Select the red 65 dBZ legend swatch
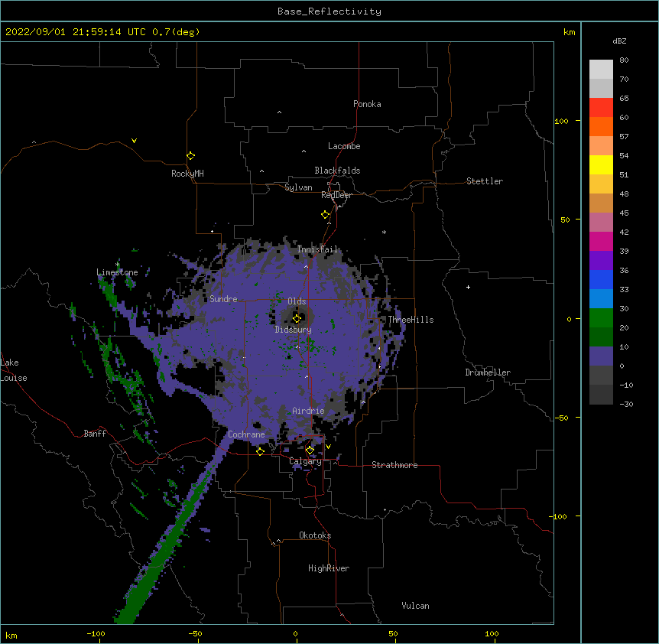The width and height of the screenshot is (659, 644). (x=601, y=108)
